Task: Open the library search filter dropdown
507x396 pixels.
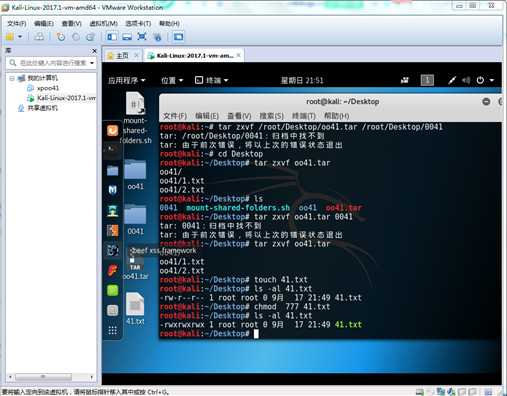Action: (x=92, y=63)
